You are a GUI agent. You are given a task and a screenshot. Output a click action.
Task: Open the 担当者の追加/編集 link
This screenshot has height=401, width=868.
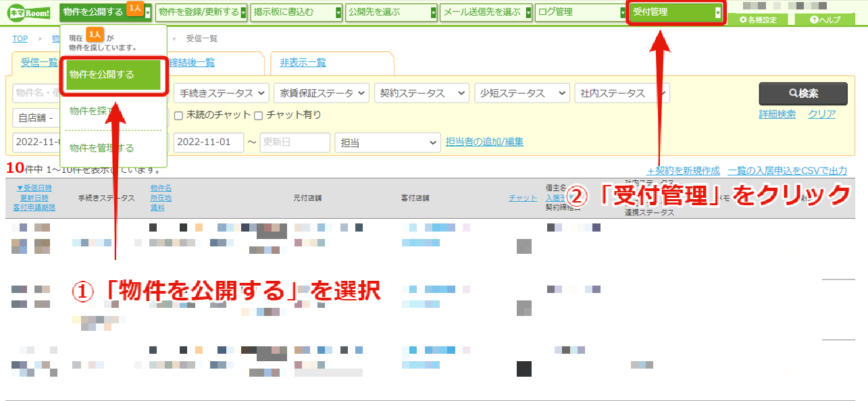(x=484, y=142)
